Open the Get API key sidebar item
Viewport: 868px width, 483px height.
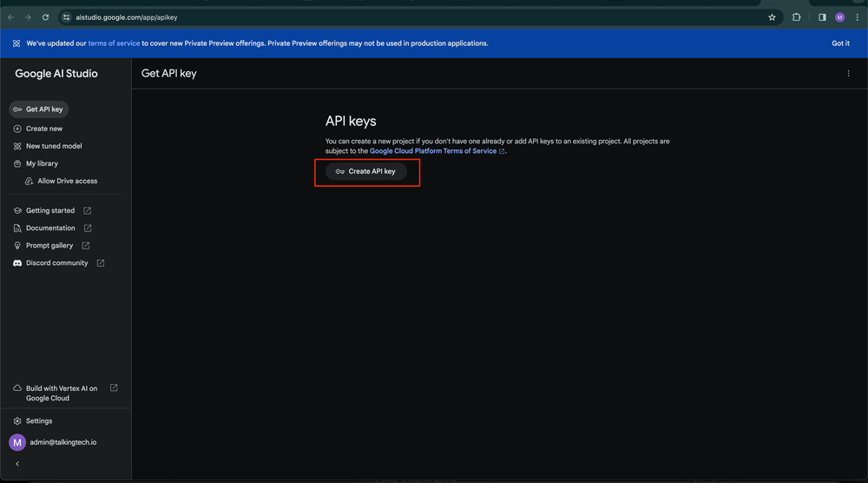tap(38, 109)
